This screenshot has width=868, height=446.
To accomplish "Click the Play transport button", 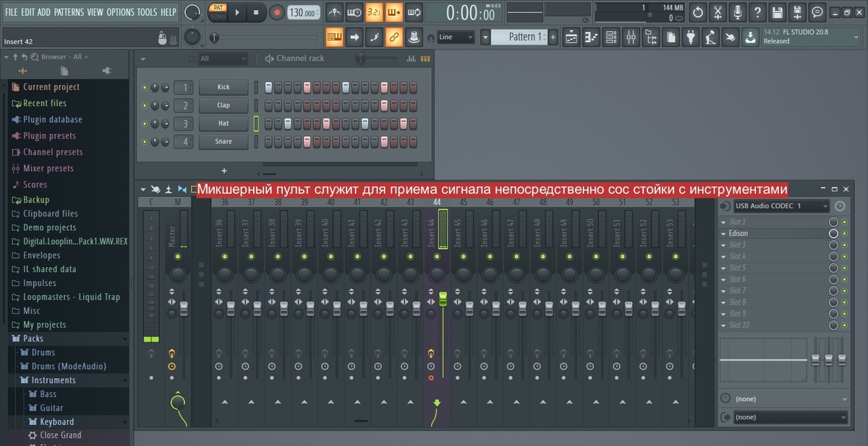I will coord(238,12).
